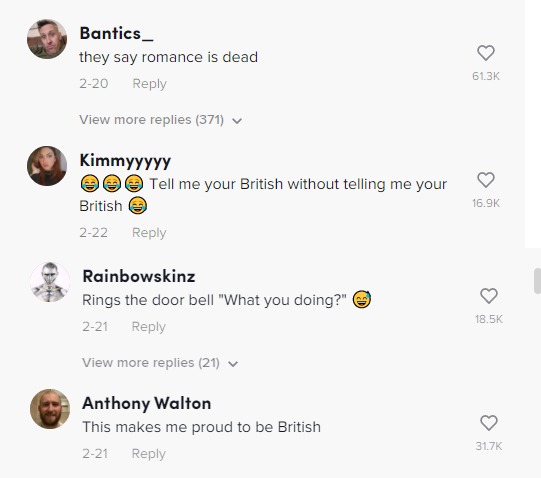Like the Bantics_ comment with heart icon
The image size is (541, 478).
pos(486,53)
